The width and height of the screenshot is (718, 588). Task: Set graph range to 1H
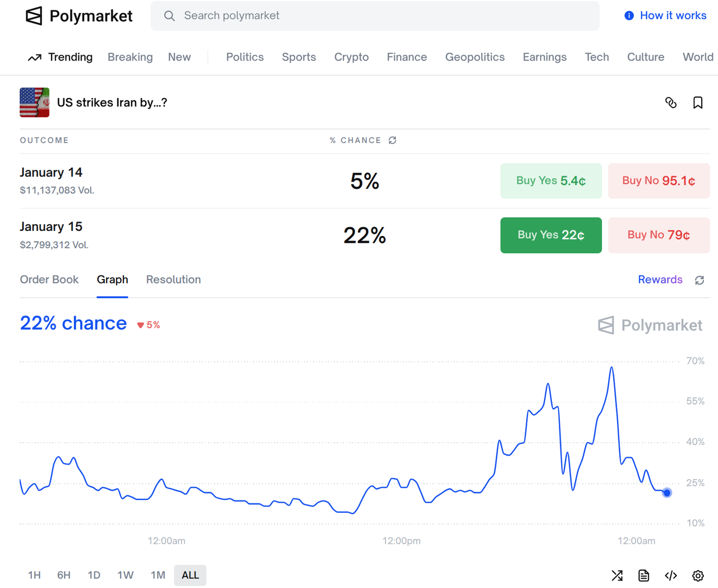(34, 575)
